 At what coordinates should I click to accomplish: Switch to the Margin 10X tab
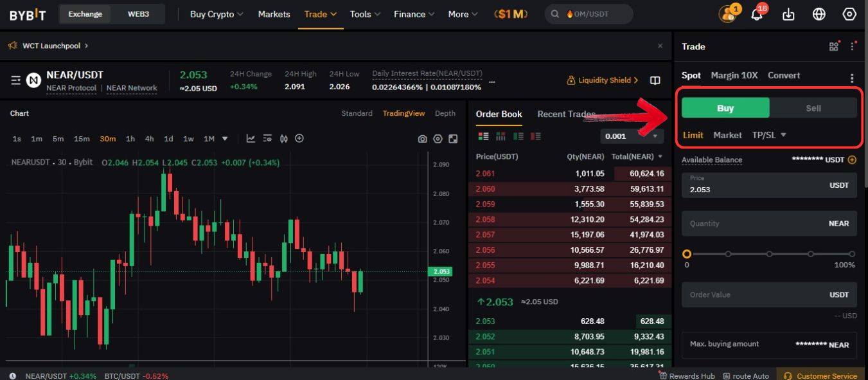pos(734,75)
